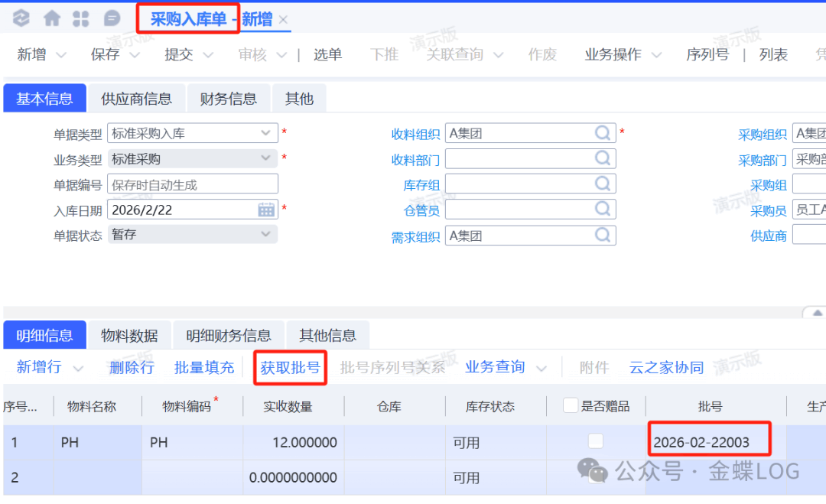The width and height of the screenshot is (826, 504).
Task: Click search icon in 仓管员 field
Action: pyautogui.click(x=603, y=209)
